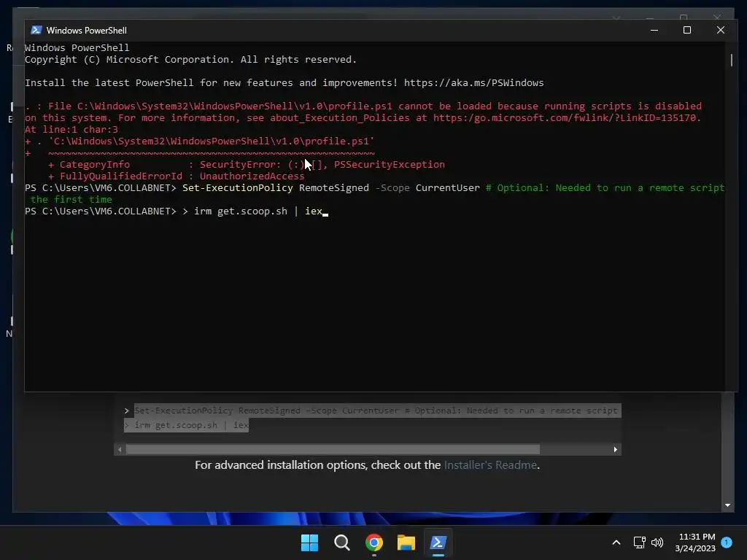Image resolution: width=747 pixels, height=560 pixels.
Task: Click the 'At line:1 char:3' error line
Action: click(71, 130)
